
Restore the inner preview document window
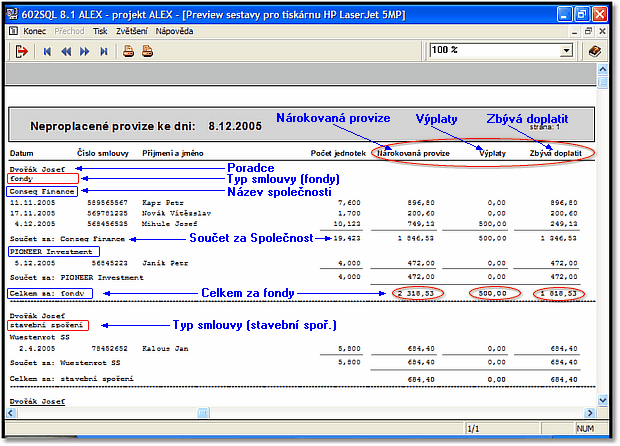click(x=590, y=31)
